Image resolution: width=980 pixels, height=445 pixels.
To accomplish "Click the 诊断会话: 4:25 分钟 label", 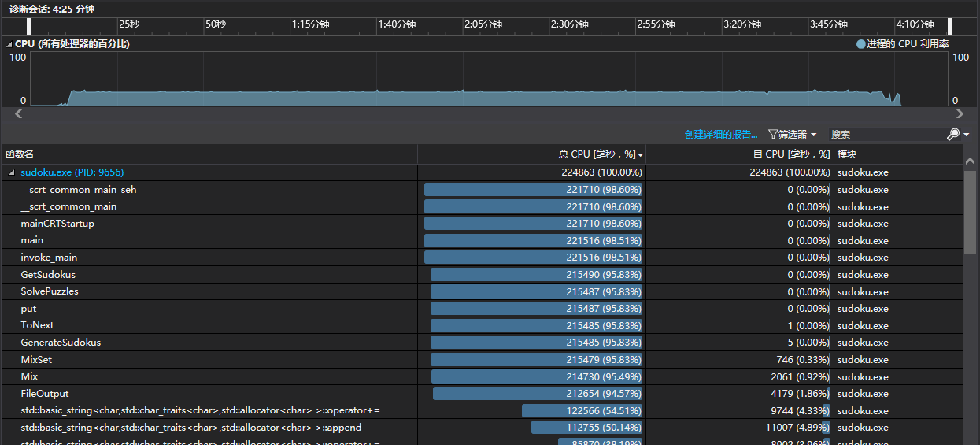I will point(51,9).
